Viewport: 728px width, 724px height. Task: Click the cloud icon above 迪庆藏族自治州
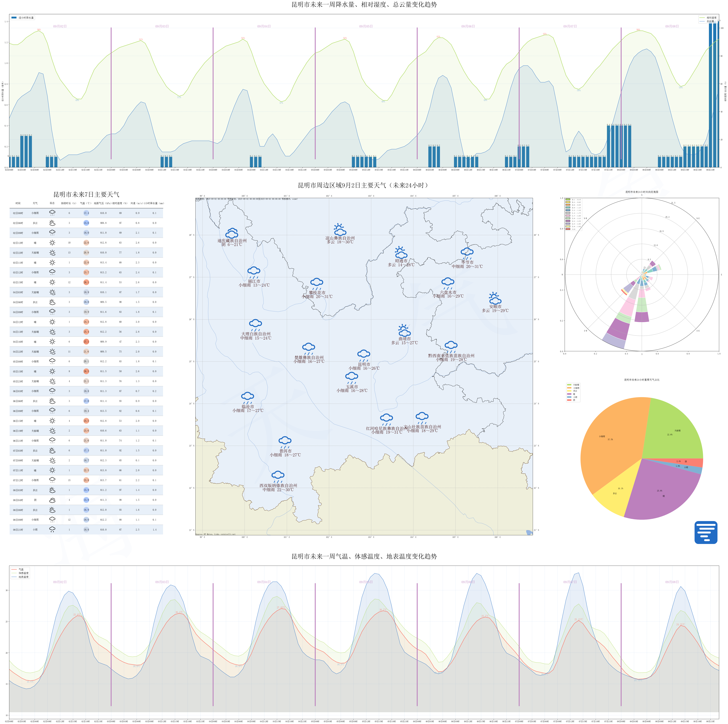tap(232, 233)
